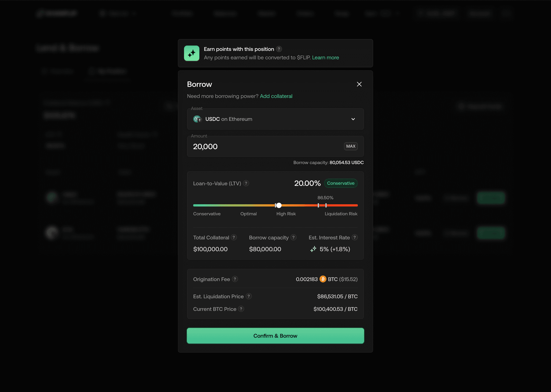Screen dimensions: 551x392
Task: Click Current BTC Price help icon
Action: pyautogui.click(x=241, y=309)
